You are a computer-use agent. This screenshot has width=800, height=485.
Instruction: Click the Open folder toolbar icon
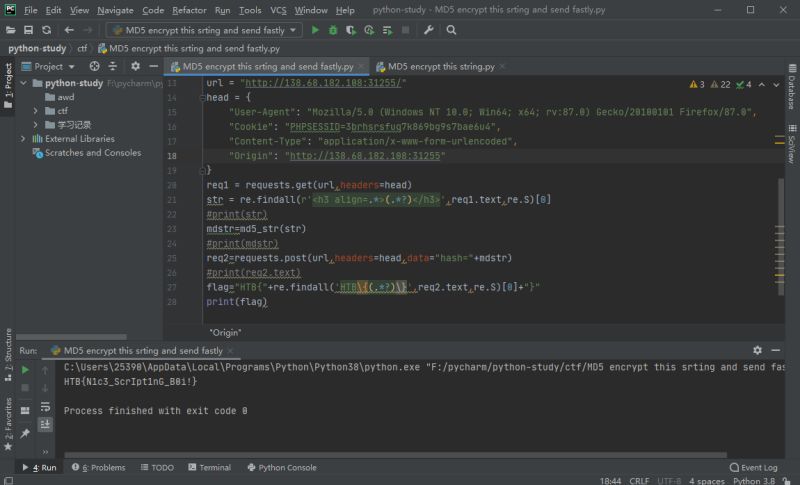pos(10,30)
